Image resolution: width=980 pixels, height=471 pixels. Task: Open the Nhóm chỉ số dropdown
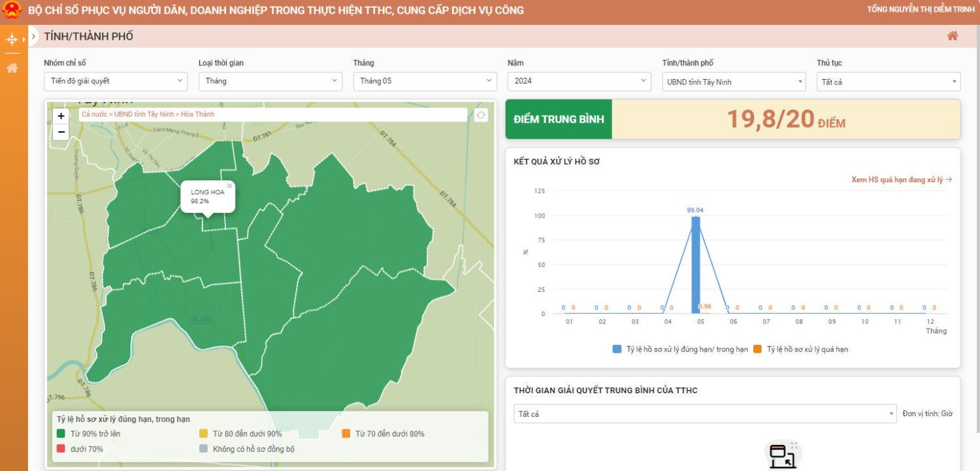click(x=116, y=81)
